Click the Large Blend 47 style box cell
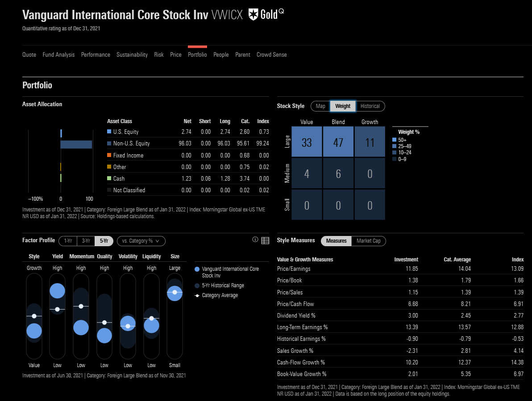 pos(338,142)
